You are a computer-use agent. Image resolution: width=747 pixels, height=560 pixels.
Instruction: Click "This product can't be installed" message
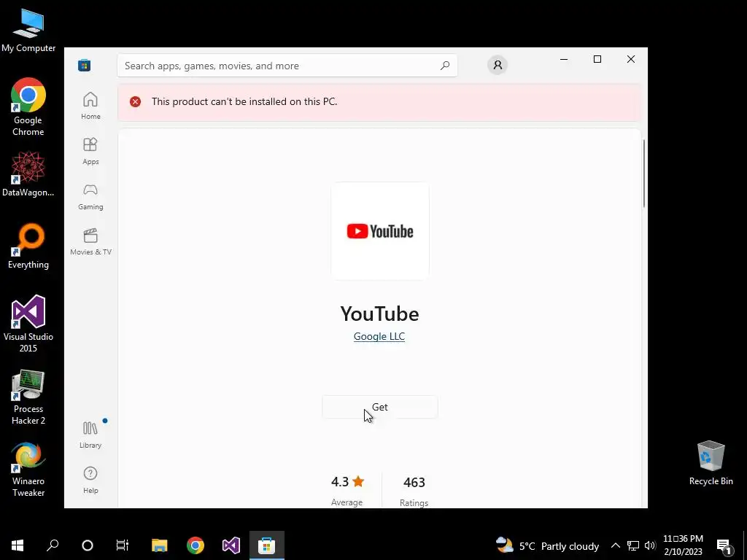click(x=244, y=101)
